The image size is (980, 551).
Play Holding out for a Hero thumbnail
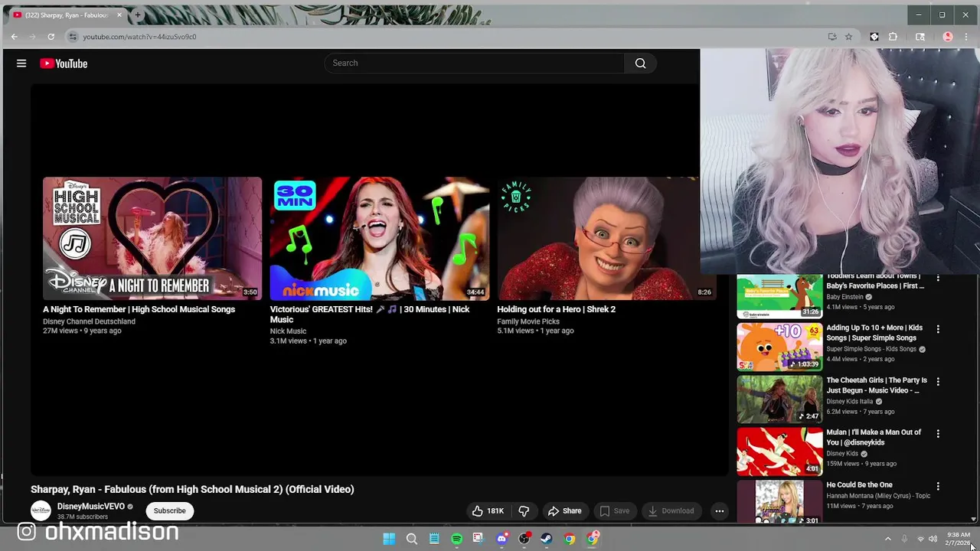(606, 238)
